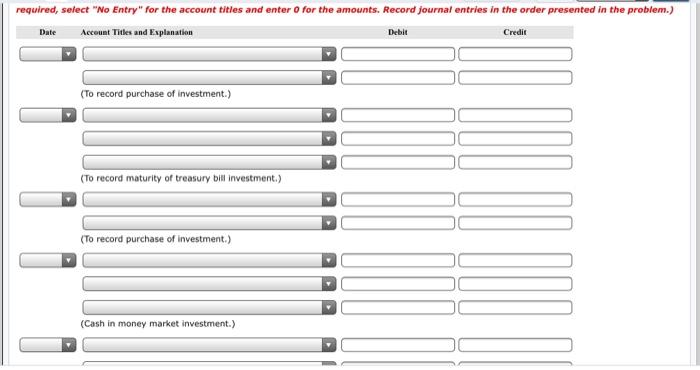
Task: Open Date dropdown for second purchase of investment entry
Action: click(x=48, y=200)
